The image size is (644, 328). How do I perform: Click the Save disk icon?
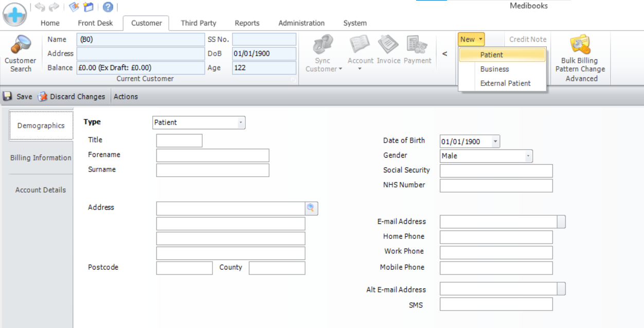8,96
